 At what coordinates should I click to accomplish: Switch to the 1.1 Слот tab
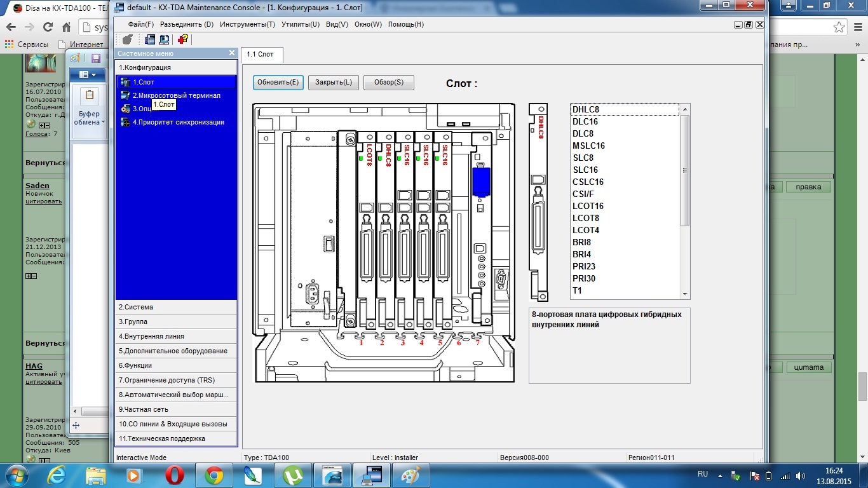click(261, 55)
